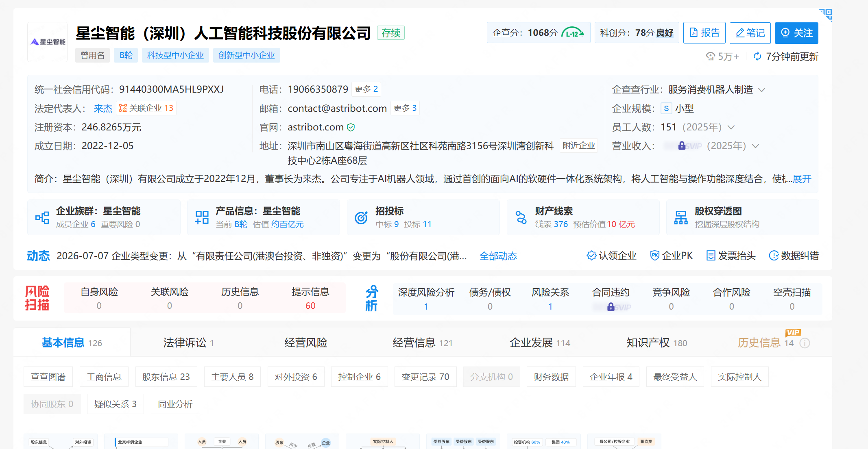Viewport: 868px width, 449px height.
Task: Open 深度风险分析 item
Action: point(426,299)
